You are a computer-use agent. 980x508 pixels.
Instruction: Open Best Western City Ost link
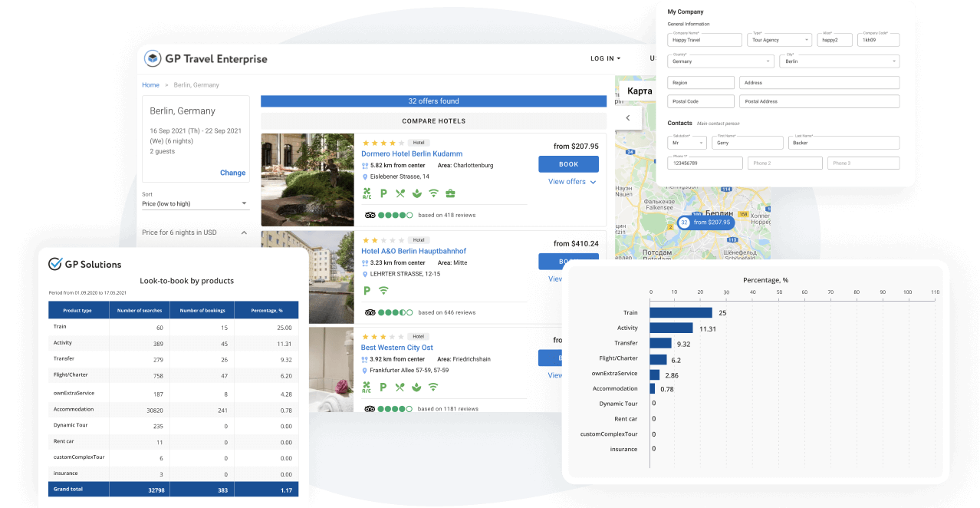pos(397,348)
